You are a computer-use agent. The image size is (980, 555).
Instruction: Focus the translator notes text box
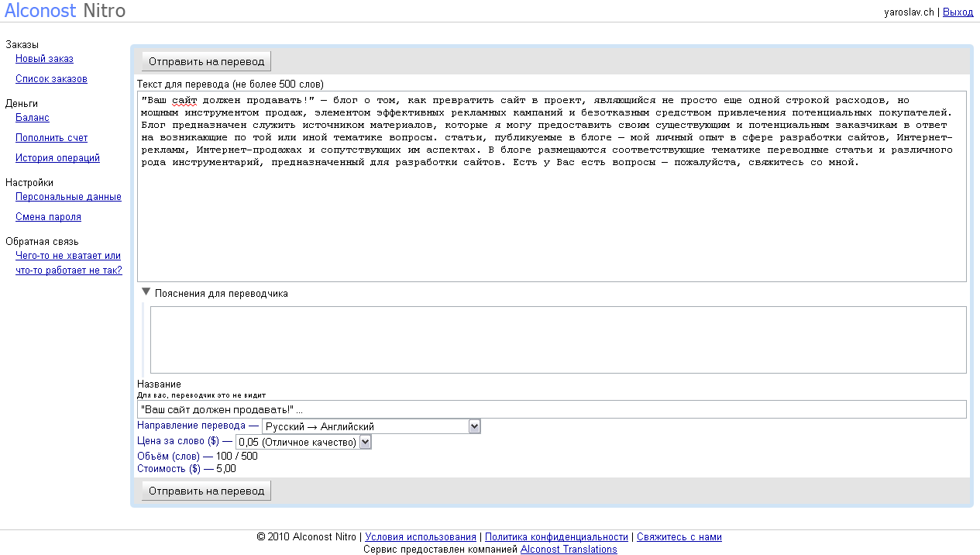(x=558, y=340)
